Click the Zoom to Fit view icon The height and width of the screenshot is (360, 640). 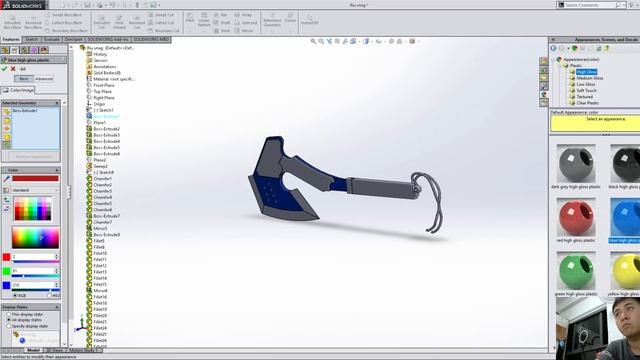click(x=313, y=41)
